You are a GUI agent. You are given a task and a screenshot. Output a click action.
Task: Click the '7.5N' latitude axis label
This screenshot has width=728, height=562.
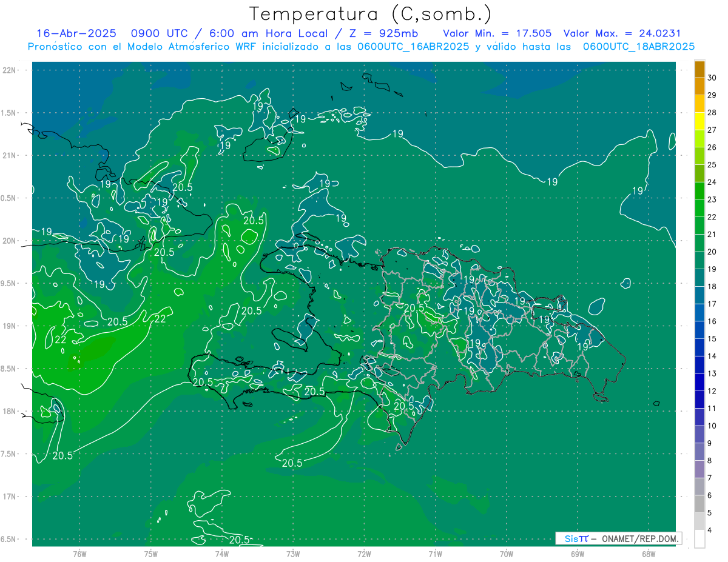(x=9, y=454)
